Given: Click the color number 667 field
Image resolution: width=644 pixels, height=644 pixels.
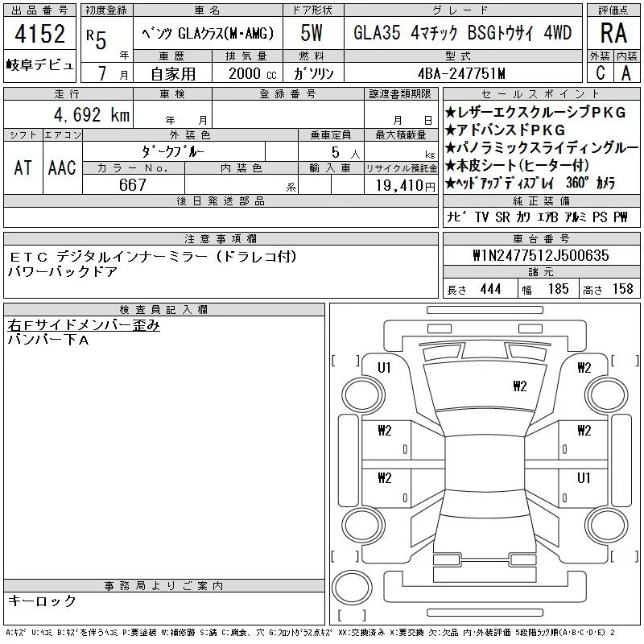Looking at the screenshot, I should coord(133,185).
